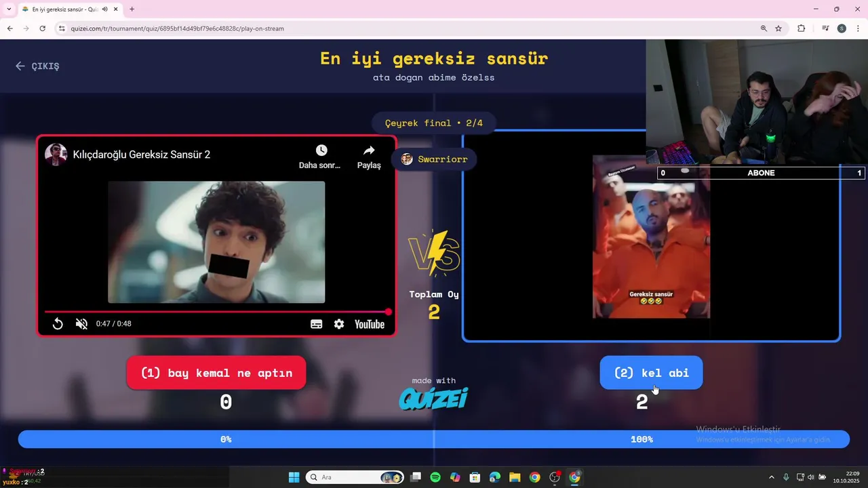Open the zoom magnifier in address bar
Image resolution: width=868 pixels, height=488 pixels.
tap(764, 28)
